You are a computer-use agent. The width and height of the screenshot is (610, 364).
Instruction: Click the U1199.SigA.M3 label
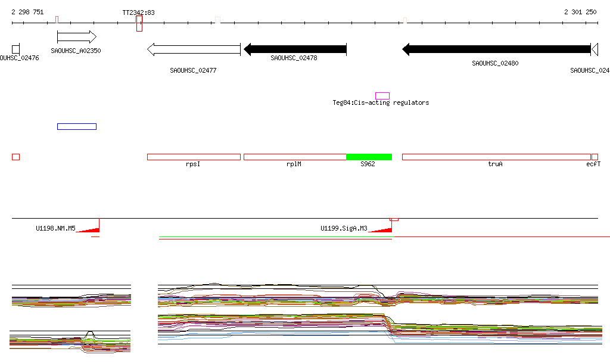coord(344,228)
